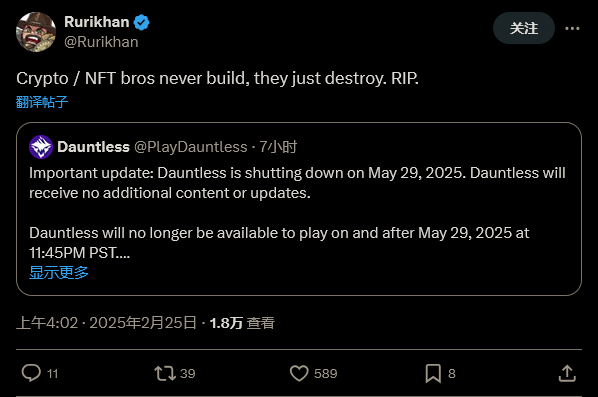Open the reply comment icon
Screen dimensions: 598x397
(x=31, y=373)
